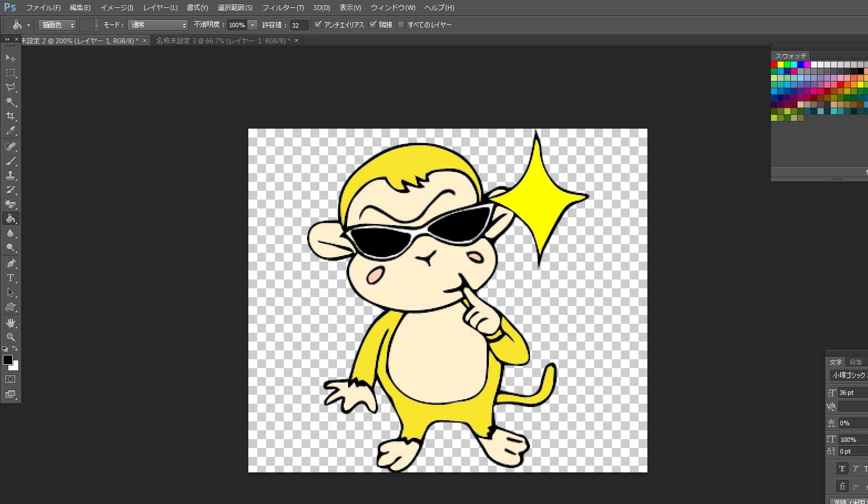Pick the blue swatch in the top row
The image size is (868, 504).
(x=801, y=65)
